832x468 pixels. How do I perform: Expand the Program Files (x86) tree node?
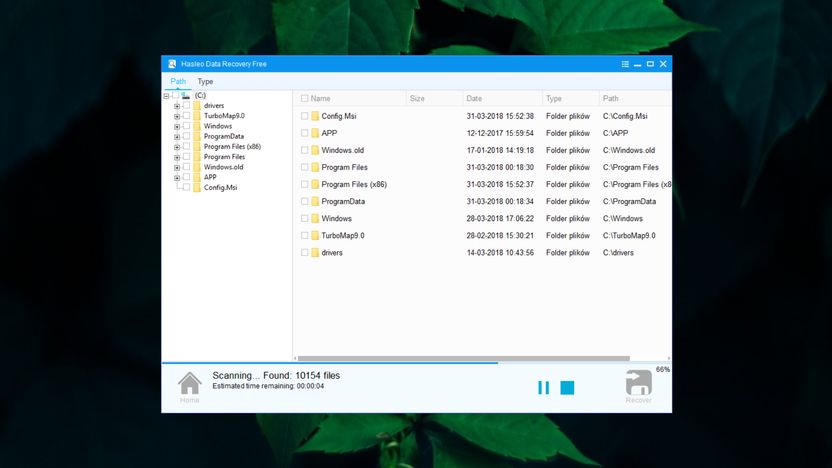[x=177, y=147]
